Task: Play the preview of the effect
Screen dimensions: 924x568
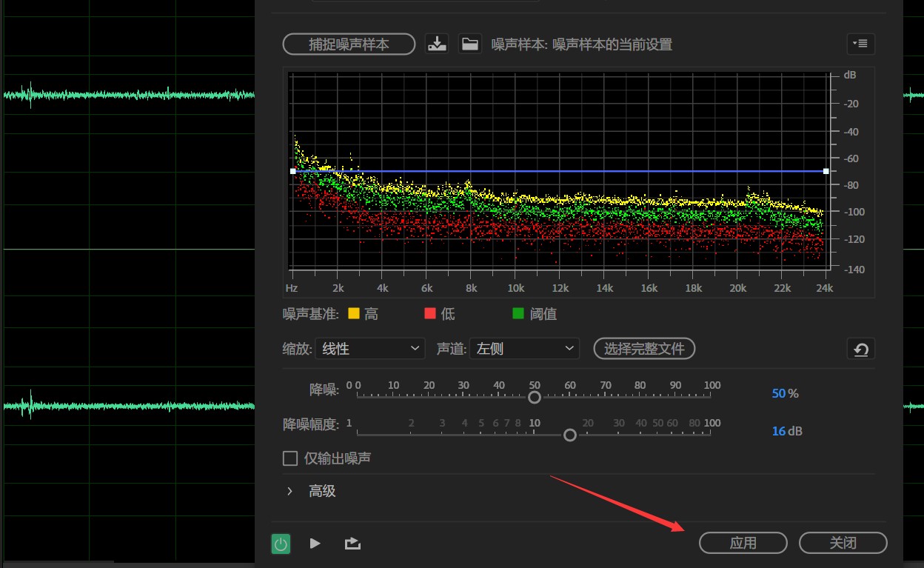Action: [x=315, y=544]
